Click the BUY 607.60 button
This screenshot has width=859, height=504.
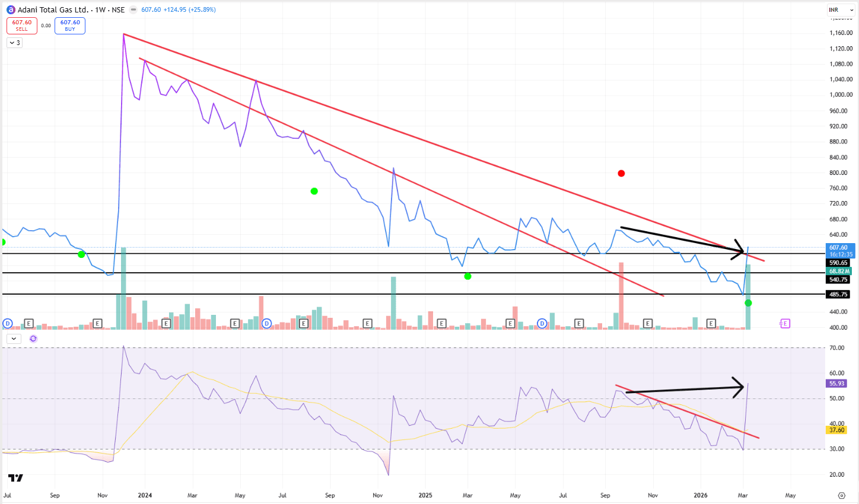[x=70, y=25]
